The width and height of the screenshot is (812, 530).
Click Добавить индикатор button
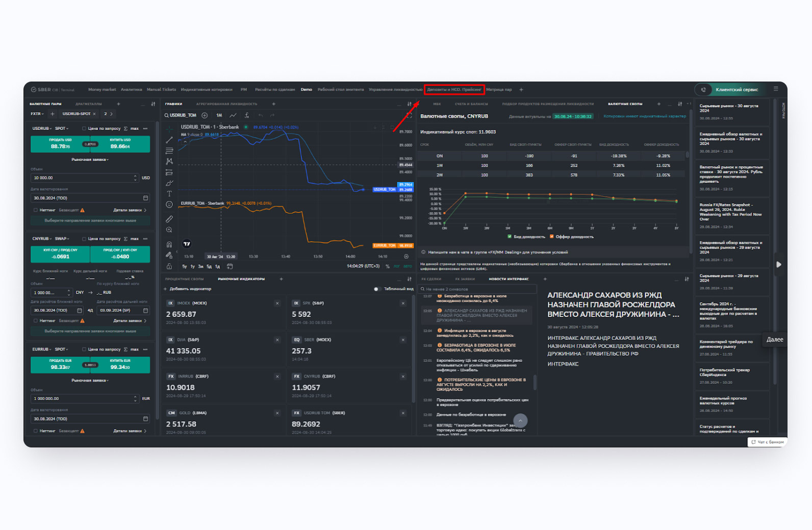[187, 289]
